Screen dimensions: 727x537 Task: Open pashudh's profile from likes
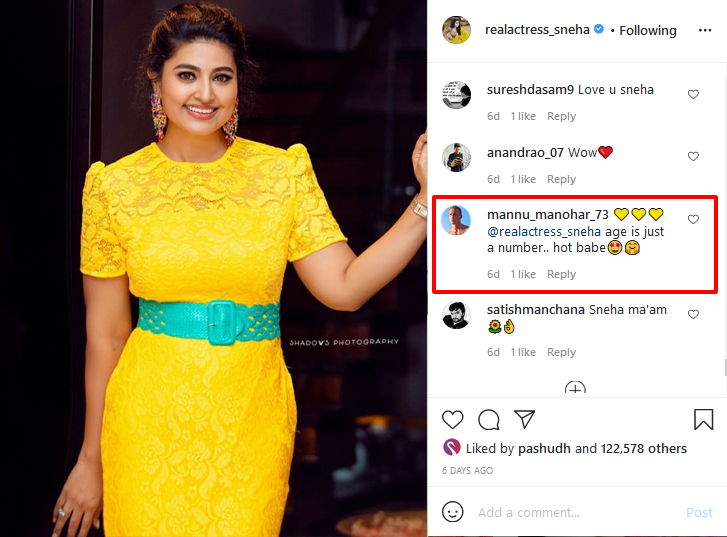tap(544, 448)
